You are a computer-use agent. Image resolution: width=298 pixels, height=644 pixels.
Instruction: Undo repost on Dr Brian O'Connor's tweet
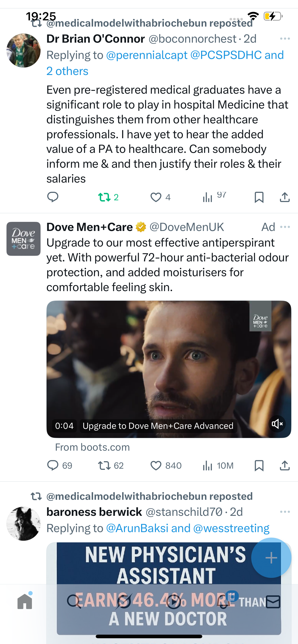tap(104, 197)
